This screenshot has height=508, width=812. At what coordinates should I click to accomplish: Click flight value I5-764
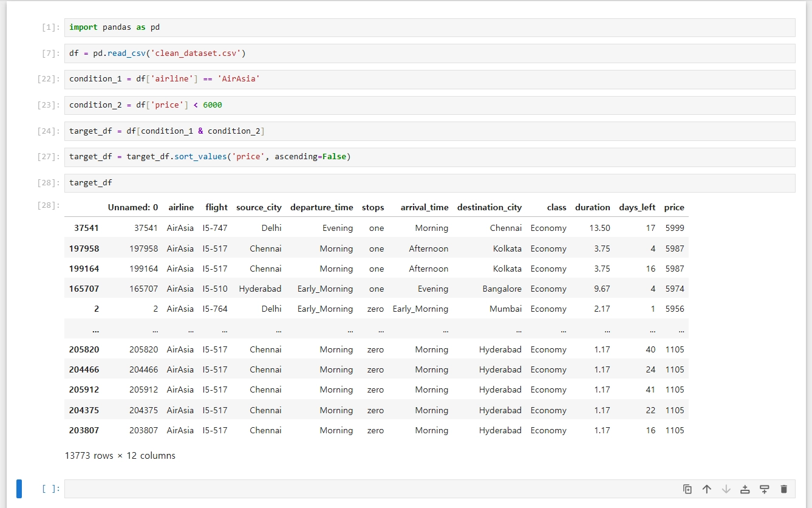tap(215, 309)
